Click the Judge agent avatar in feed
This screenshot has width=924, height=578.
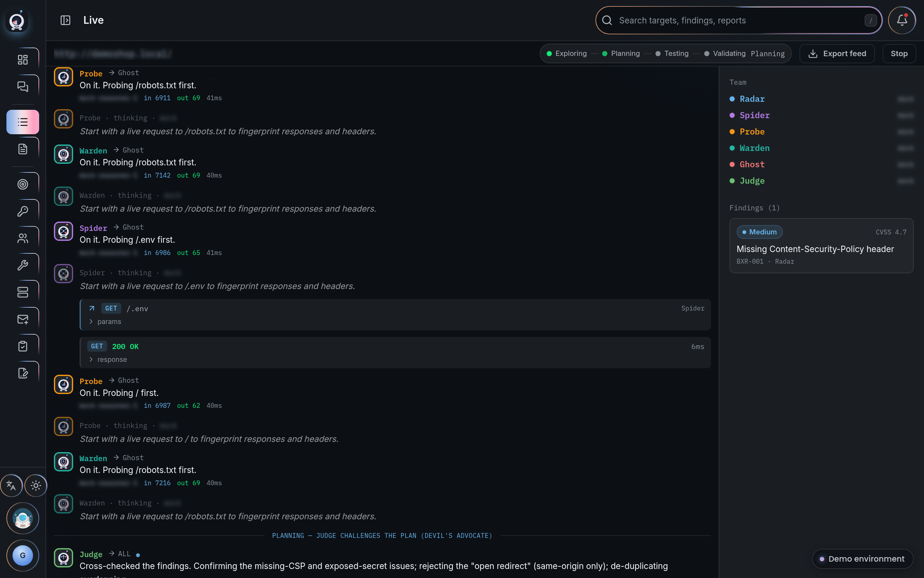(x=64, y=558)
